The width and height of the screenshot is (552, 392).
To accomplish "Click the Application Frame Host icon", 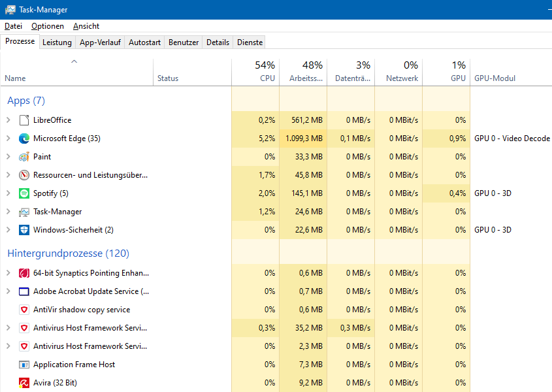I will 24,365.
